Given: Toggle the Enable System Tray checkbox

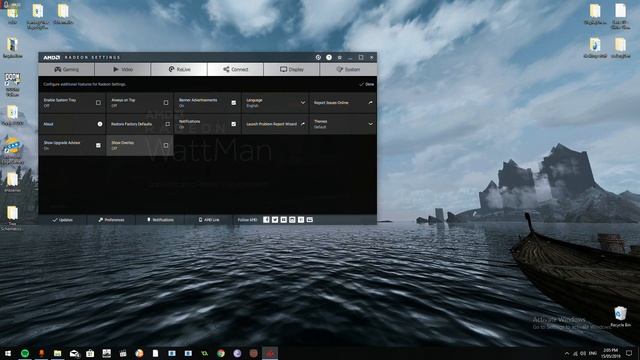Looking at the screenshot, I should coord(98,103).
